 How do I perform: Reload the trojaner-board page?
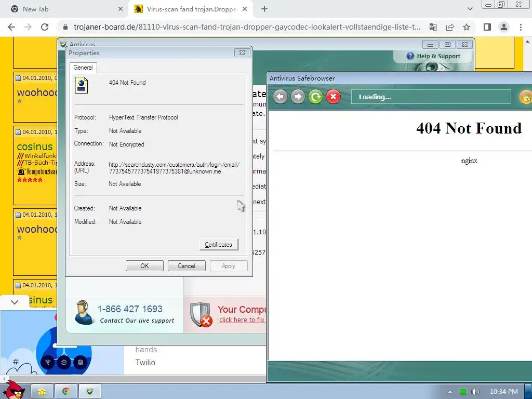click(45, 27)
